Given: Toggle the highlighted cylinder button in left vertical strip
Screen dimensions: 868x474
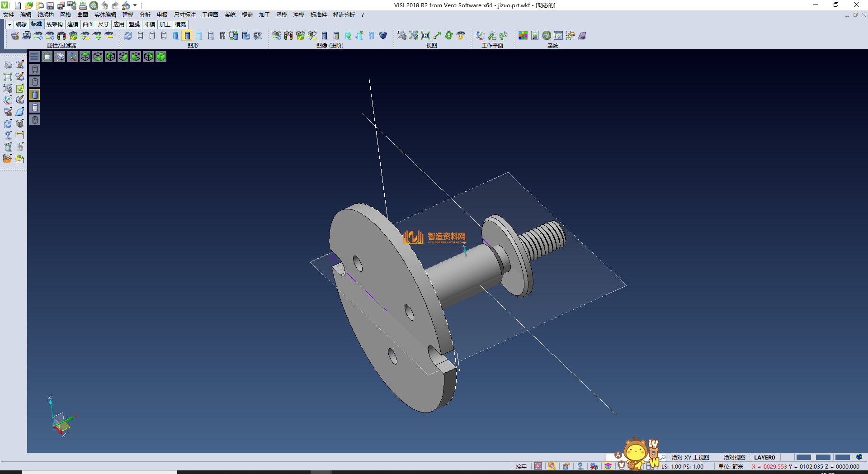Looking at the screenshot, I should 35,95.
